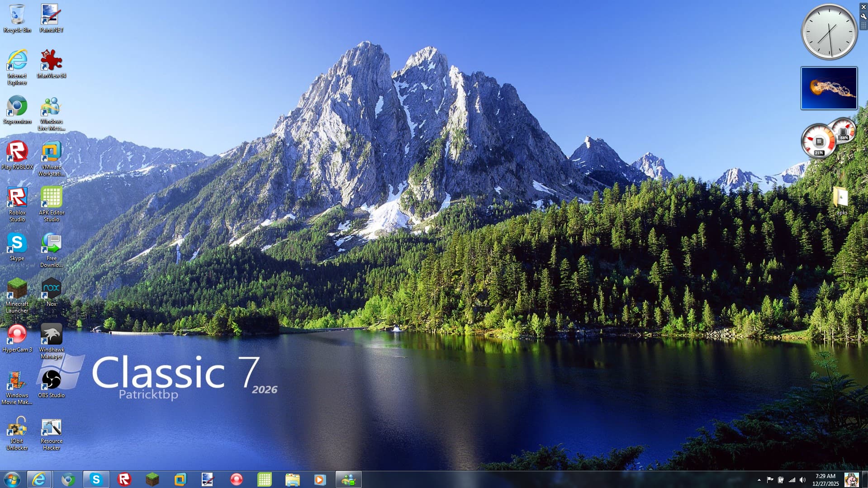Click the analog clock gadget
Screen dimensions: 868x488
pyautogui.click(x=829, y=32)
